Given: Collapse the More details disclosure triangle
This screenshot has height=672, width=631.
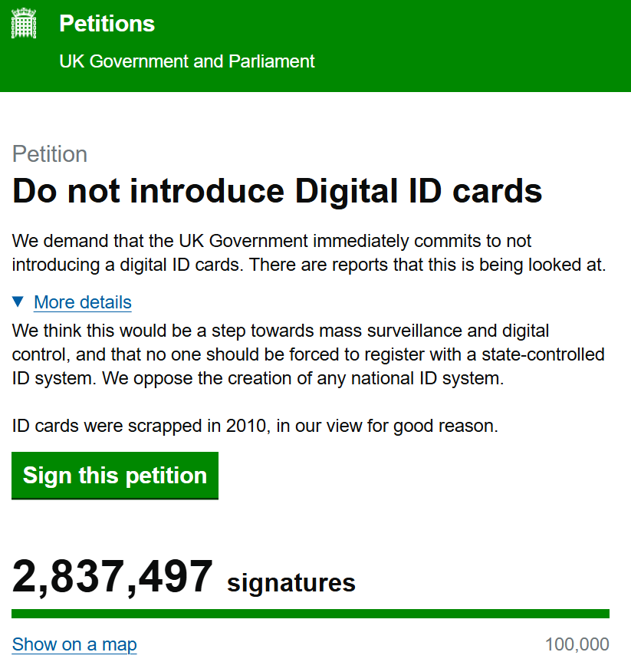Looking at the screenshot, I should (19, 302).
